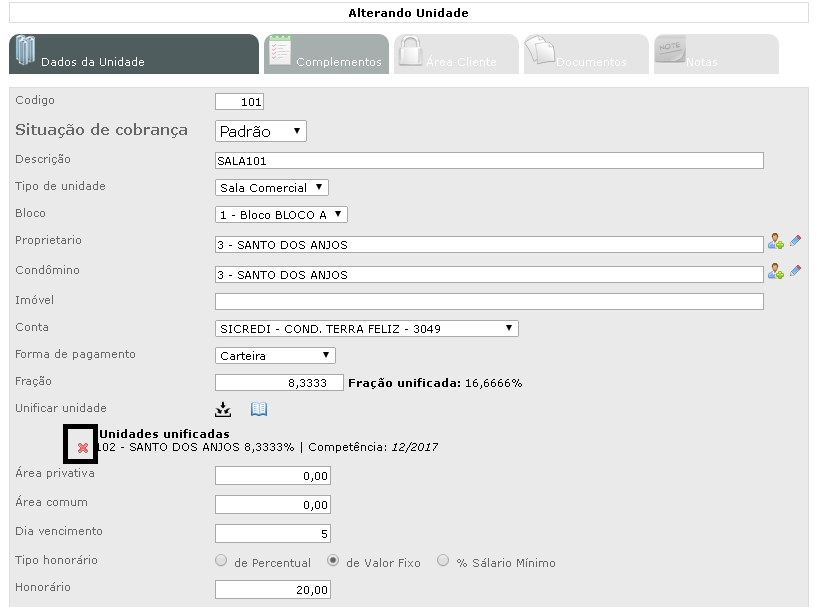Select the 'de Valor Fixo' radio button
The image size is (817, 607).
[332, 561]
